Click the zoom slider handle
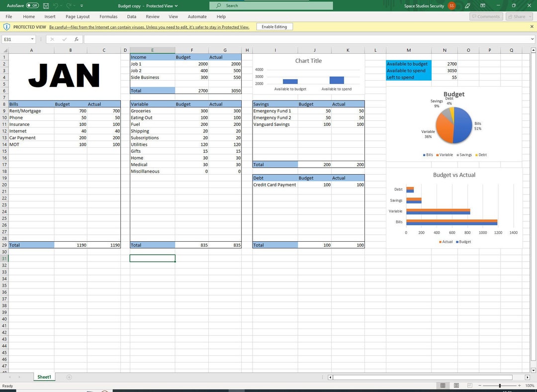537x392 pixels. (500, 386)
